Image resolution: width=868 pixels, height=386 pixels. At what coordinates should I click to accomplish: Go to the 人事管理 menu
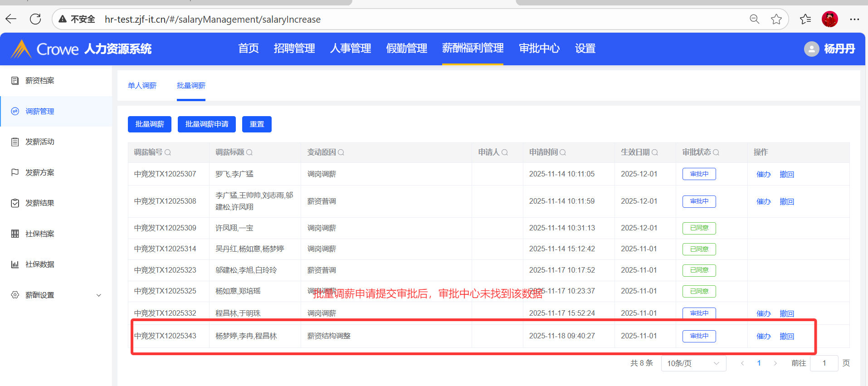(x=350, y=49)
